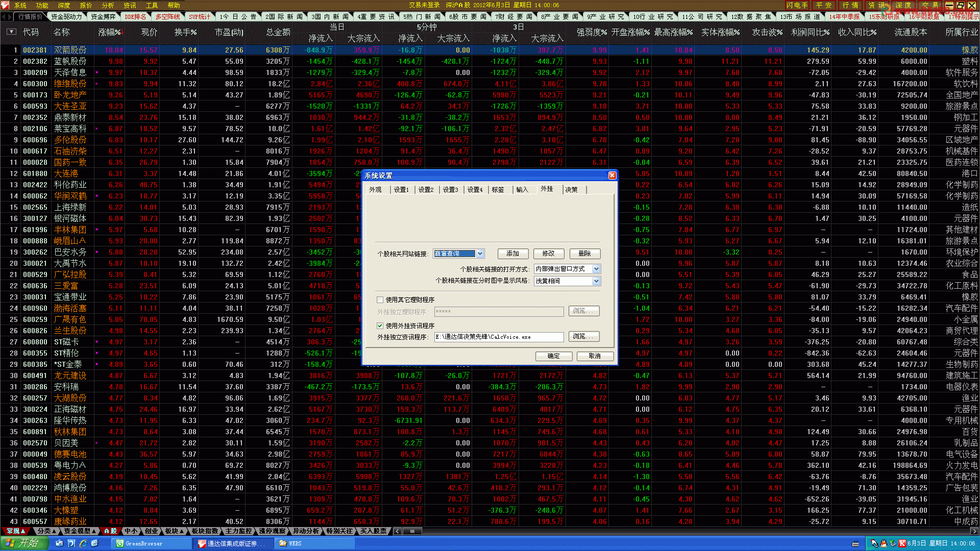Switch to 设置3 tab
This screenshot has width=980, height=551.
tap(451, 190)
